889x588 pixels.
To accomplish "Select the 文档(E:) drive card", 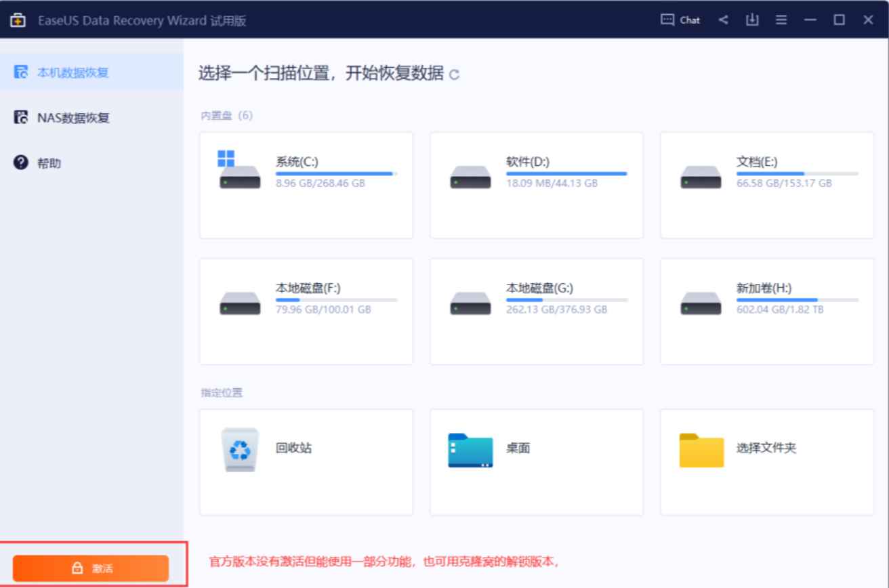I will pos(766,183).
